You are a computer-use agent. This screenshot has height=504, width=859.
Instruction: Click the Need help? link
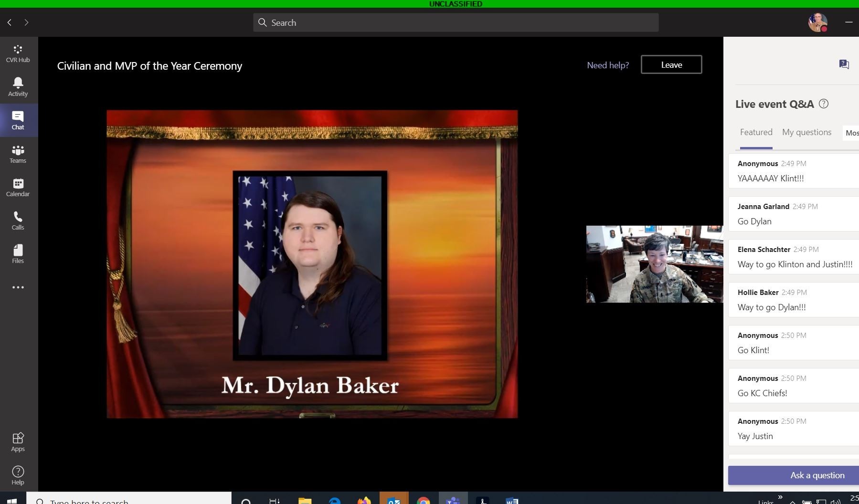point(608,65)
